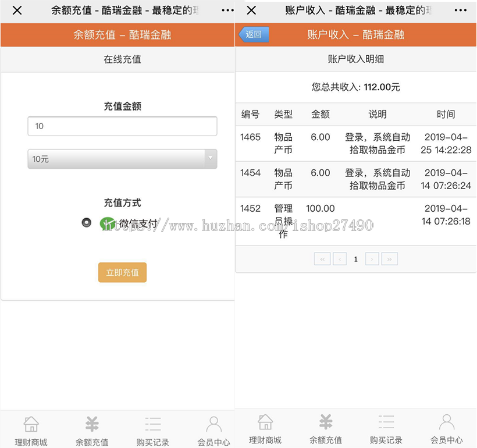Click the 100.00 amount cell
The height and width of the screenshot is (448, 477).
321,208
